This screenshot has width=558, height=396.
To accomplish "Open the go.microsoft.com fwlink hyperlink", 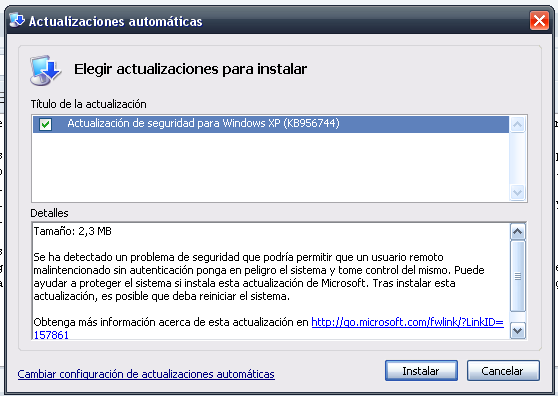I will (407, 322).
